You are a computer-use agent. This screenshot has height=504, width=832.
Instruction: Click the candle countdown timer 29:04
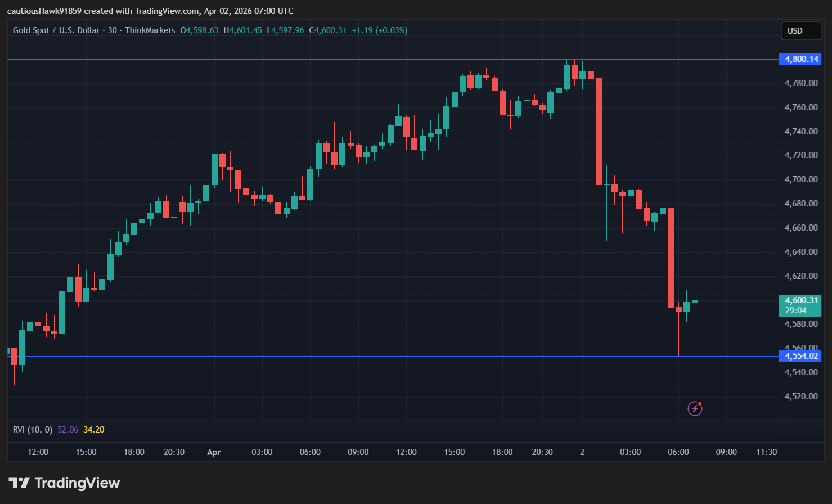coord(795,310)
